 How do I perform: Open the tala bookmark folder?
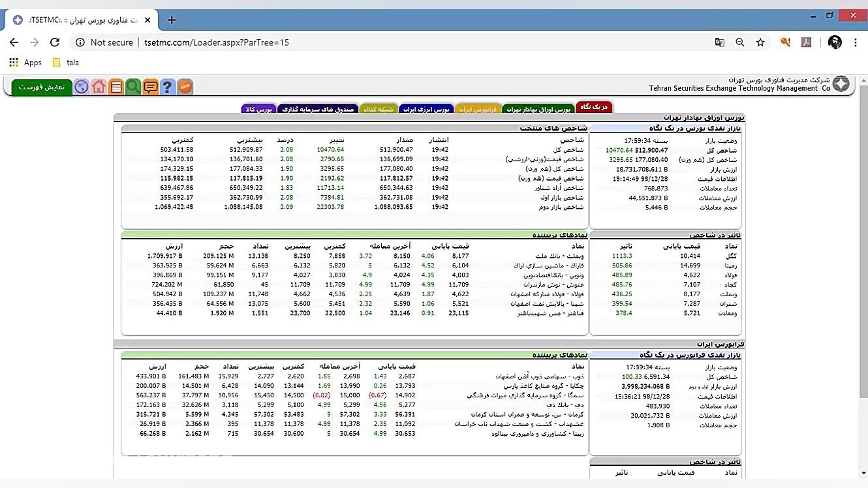65,63
